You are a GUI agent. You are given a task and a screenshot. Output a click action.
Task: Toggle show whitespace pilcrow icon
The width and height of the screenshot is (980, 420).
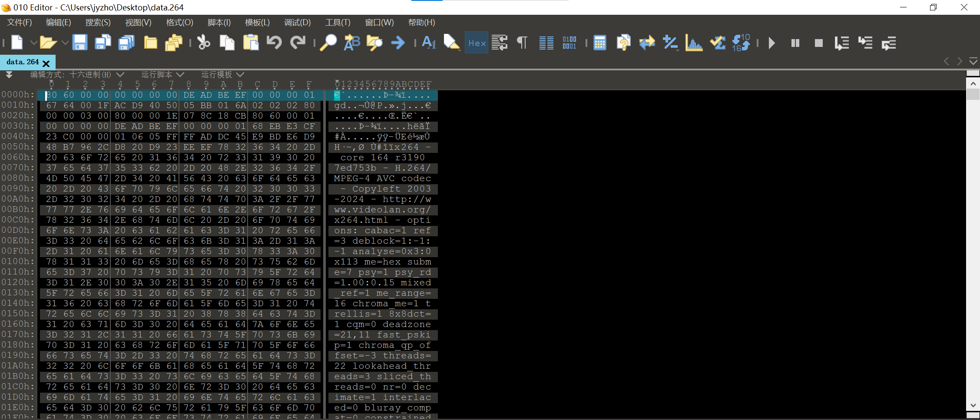point(523,43)
